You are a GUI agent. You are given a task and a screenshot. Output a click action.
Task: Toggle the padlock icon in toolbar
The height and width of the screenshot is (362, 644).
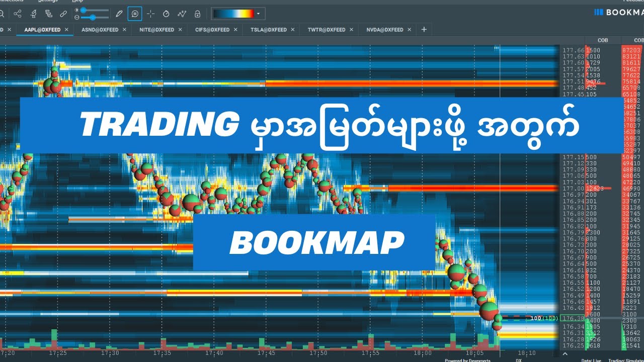(x=197, y=14)
